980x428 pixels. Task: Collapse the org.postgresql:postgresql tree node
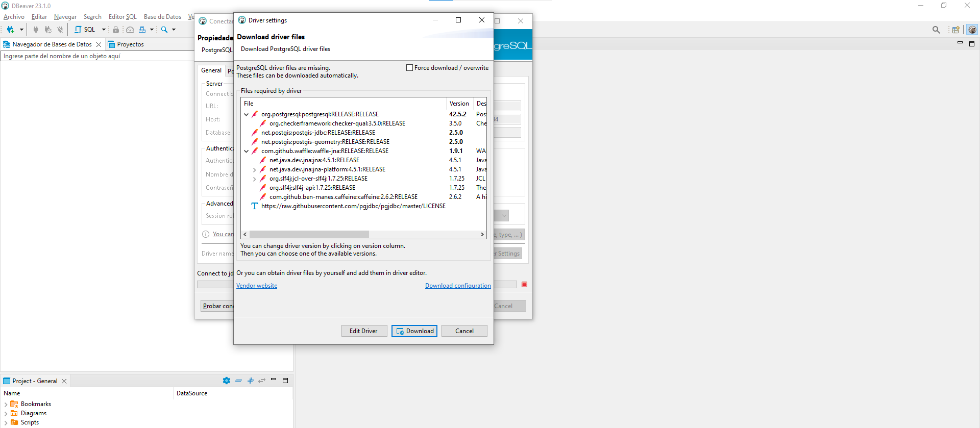pyautogui.click(x=247, y=114)
